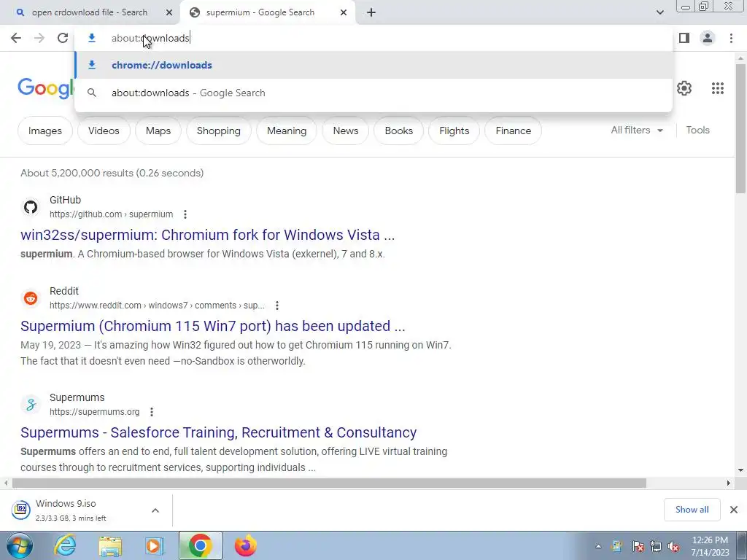This screenshot has height=560, width=747.
Task: Filter results by Images
Action: (45, 131)
